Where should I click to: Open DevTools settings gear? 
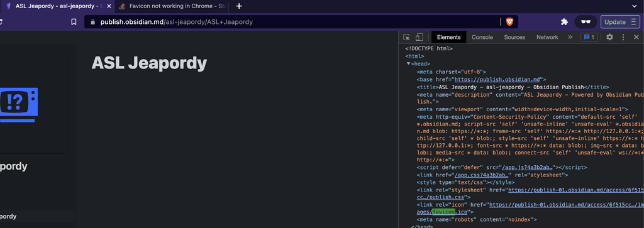tap(609, 37)
